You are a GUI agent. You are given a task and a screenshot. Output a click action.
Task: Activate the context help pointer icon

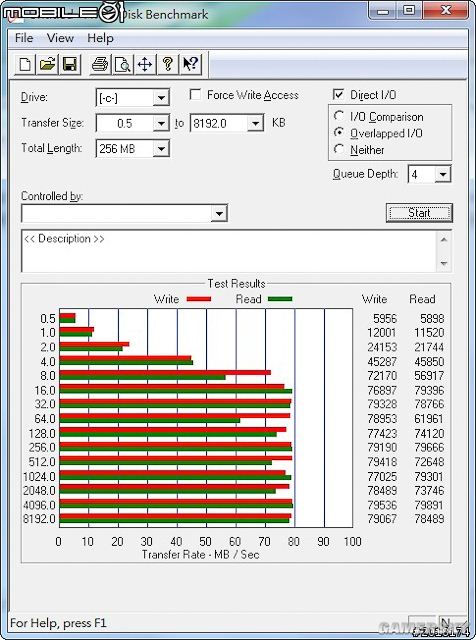(190, 64)
